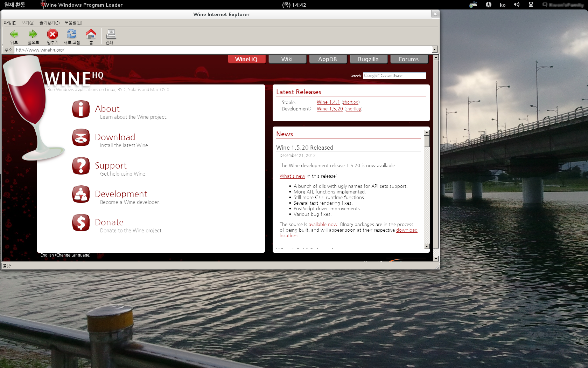The height and width of the screenshot is (368, 588).
Task: Click the News panel scroll-down arrow
Action: click(427, 246)
